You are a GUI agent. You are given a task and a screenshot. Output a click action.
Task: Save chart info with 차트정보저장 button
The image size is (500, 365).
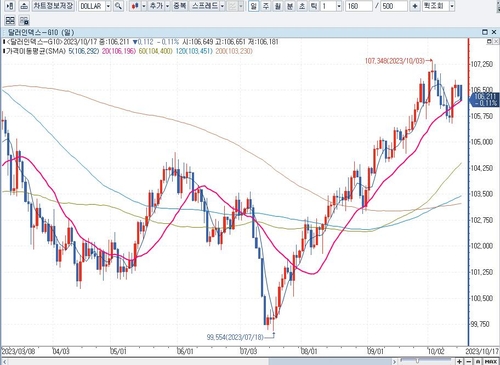pyautogui.click(x=53, y=6)
